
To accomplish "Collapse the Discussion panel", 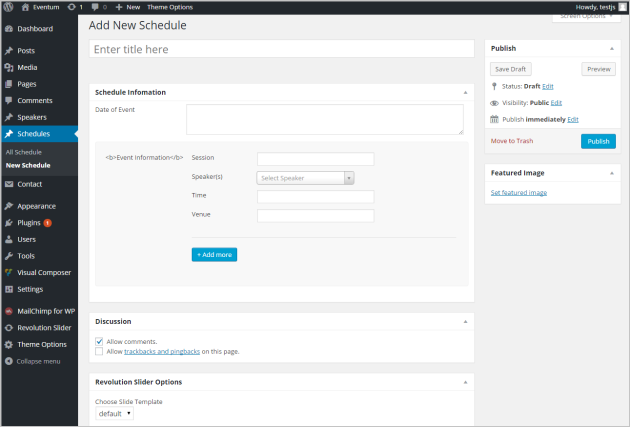I will [465, 321].
